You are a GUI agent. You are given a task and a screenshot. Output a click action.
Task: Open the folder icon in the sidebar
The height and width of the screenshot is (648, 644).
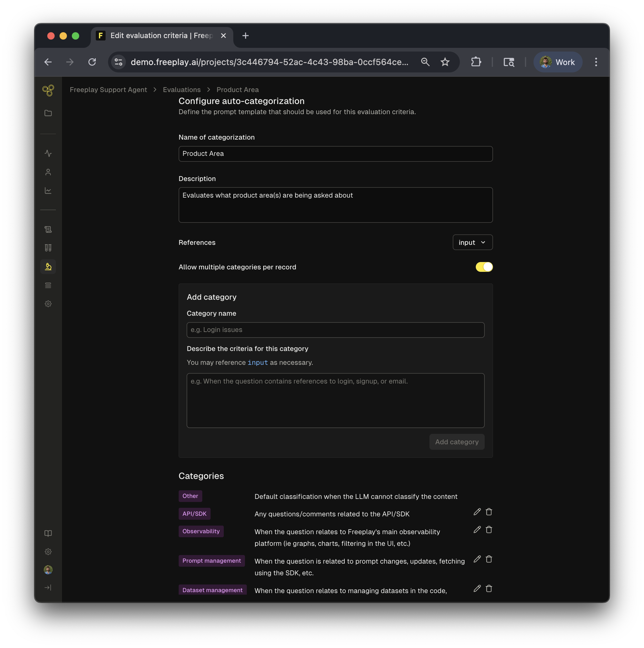pyautogui.click(x=48, y=113)
